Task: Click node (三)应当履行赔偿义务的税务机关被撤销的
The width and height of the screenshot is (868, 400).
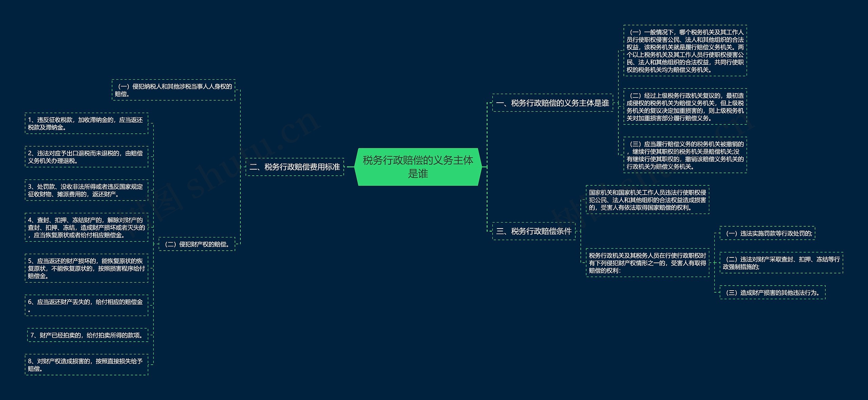Action: [685, 155]
